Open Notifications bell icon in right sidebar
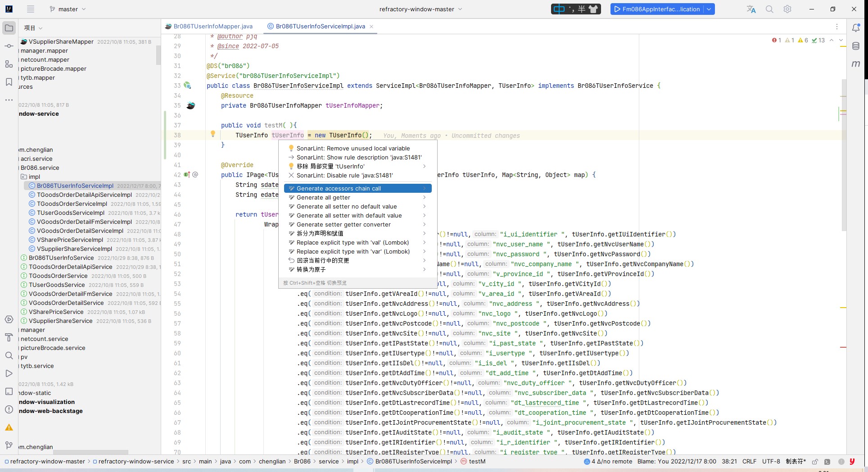 click(x=856, y=28)
